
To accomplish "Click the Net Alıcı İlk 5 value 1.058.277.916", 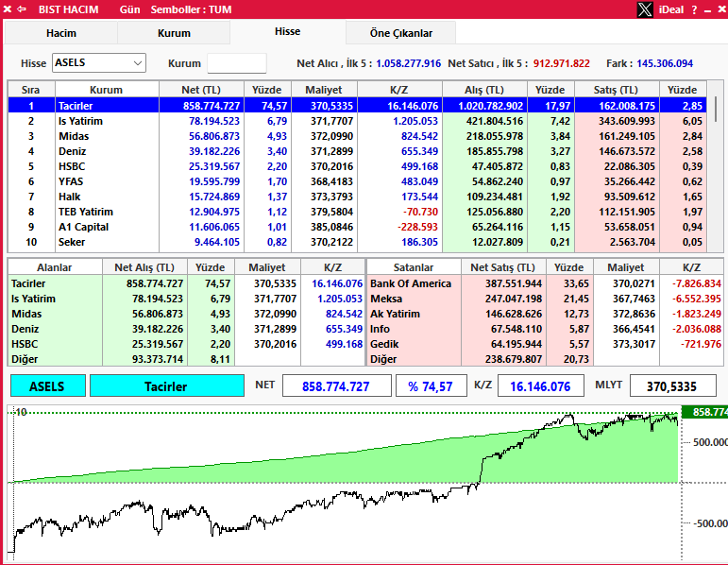I will (408, 63).
